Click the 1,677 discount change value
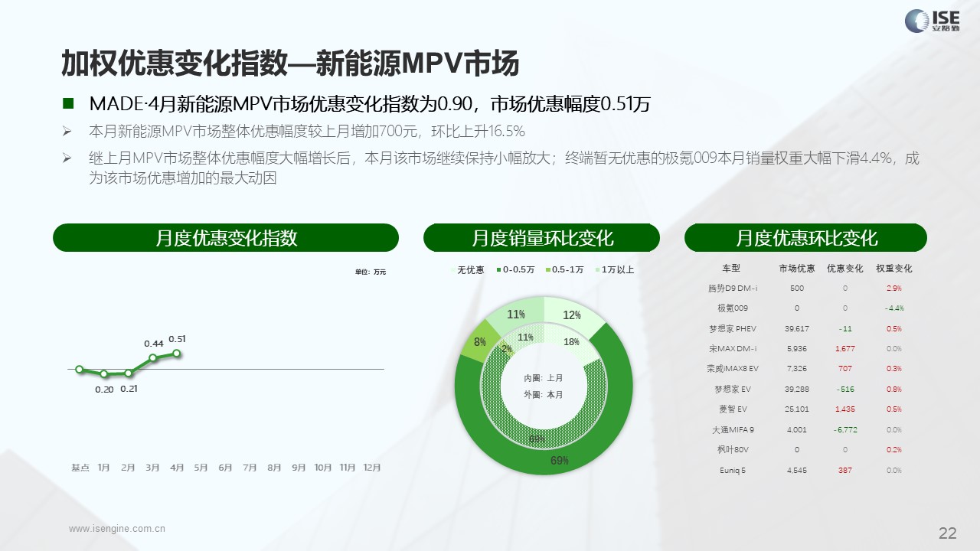Viewport: 980px width, 551px height. click(x=845, y=349)
